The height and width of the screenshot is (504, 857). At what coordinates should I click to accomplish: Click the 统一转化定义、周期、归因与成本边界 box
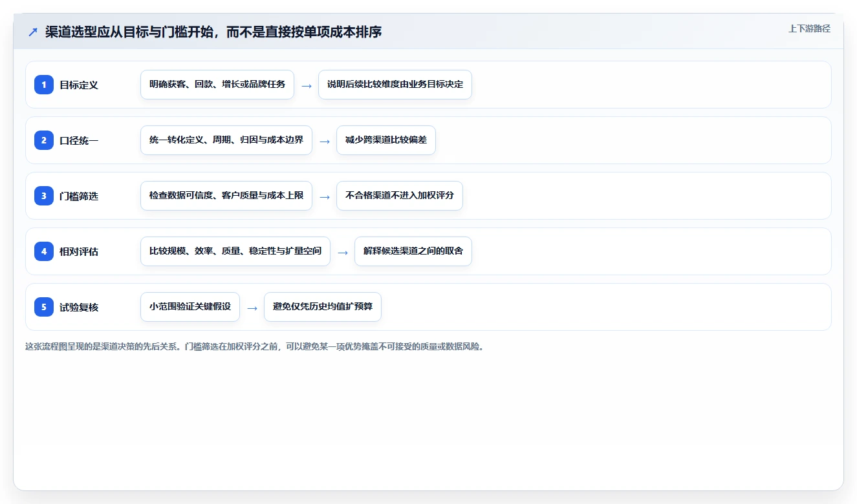pyautogui.click(x=226, y=140)
